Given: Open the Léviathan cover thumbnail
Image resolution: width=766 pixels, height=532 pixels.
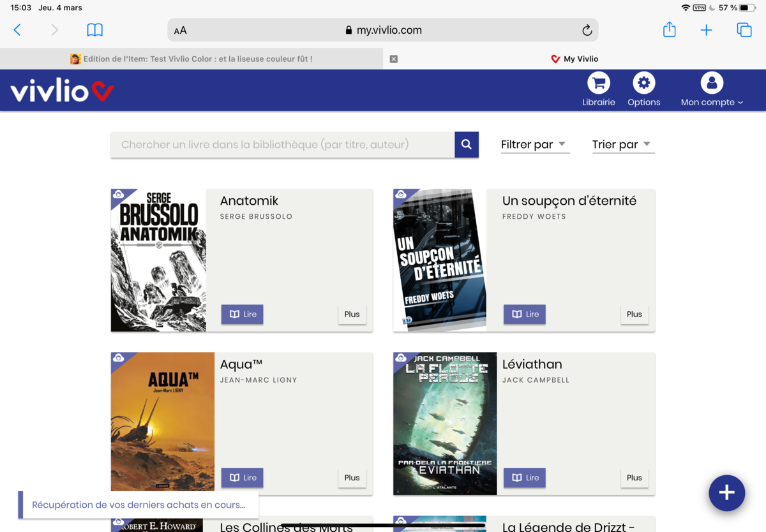Looking at the screenshot, I should (445, 424).
